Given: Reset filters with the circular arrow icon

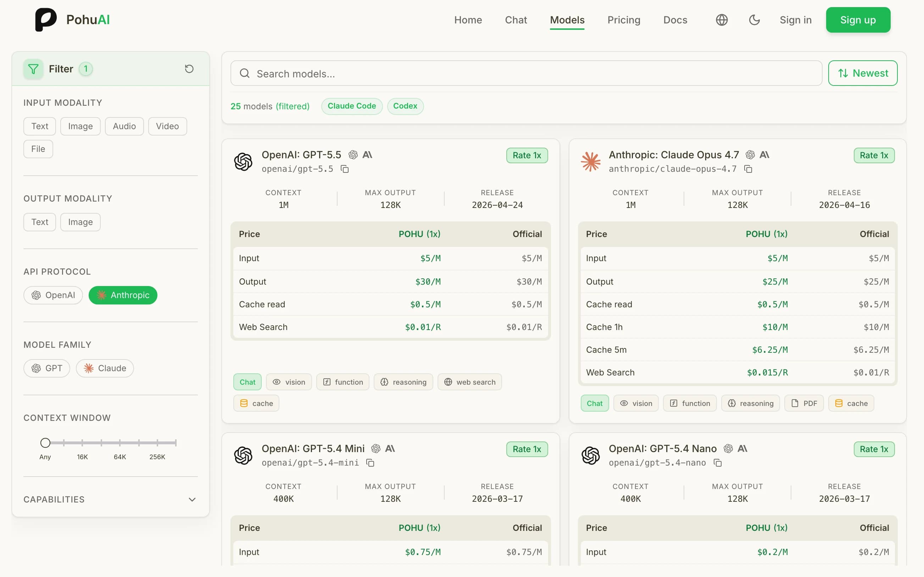Looking at the screenshot, I should [189, 69].
